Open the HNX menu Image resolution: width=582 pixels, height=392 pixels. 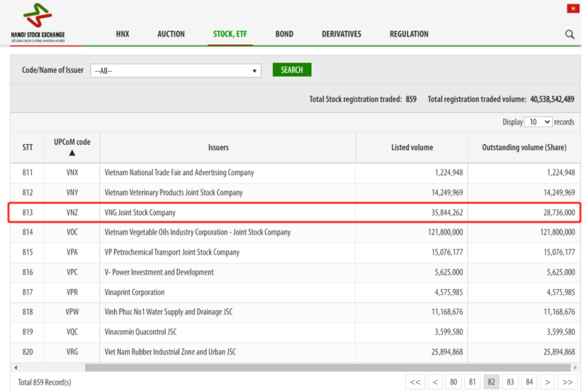click(123, 34)
